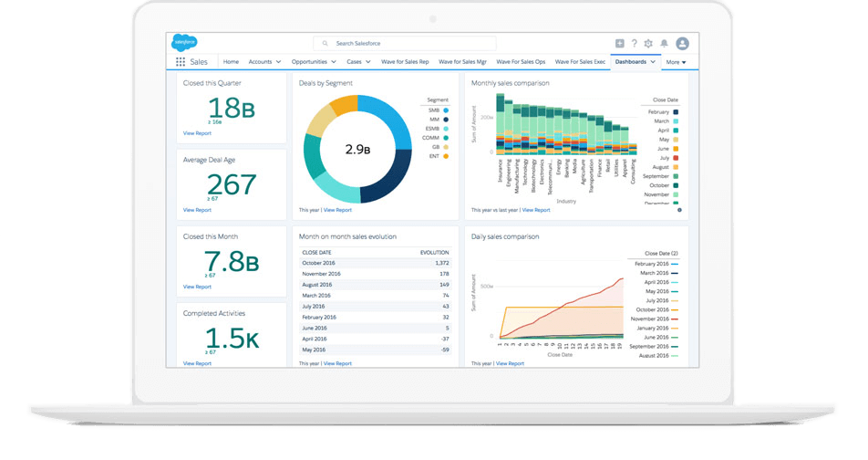The image size is (868, 460).
Task: Switch to the Home tab
Action: coord(231,62)
